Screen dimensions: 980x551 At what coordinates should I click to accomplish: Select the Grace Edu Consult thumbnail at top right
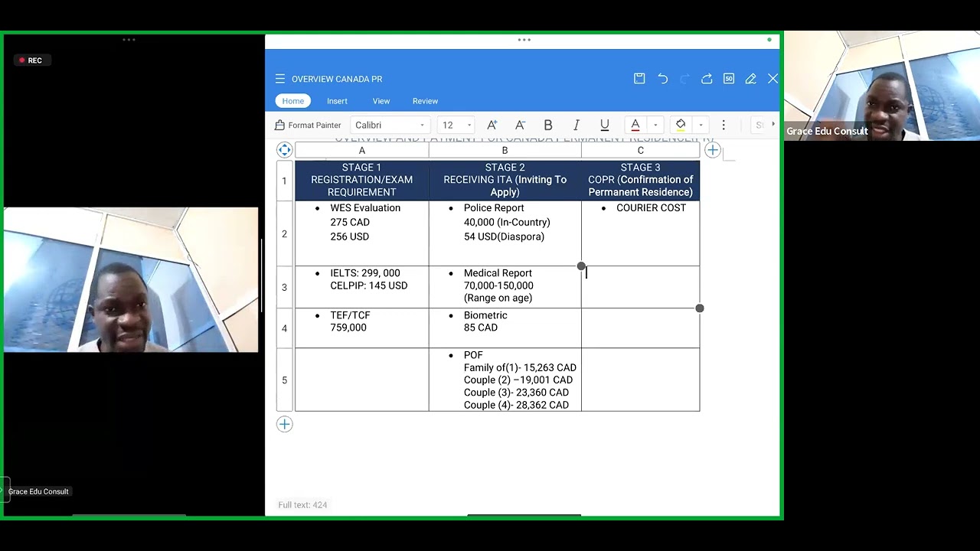pyautogui.click(x=882, y=86)
